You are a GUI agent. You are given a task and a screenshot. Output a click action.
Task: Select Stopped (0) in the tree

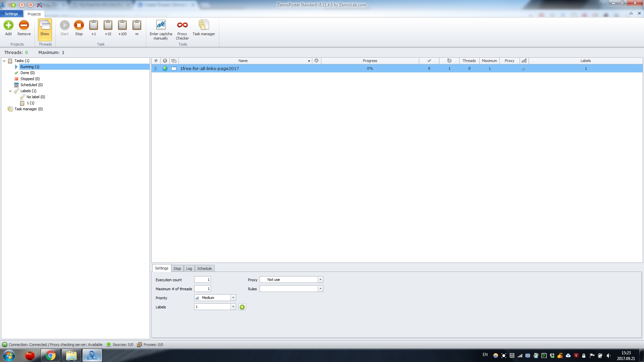(30, 79)
